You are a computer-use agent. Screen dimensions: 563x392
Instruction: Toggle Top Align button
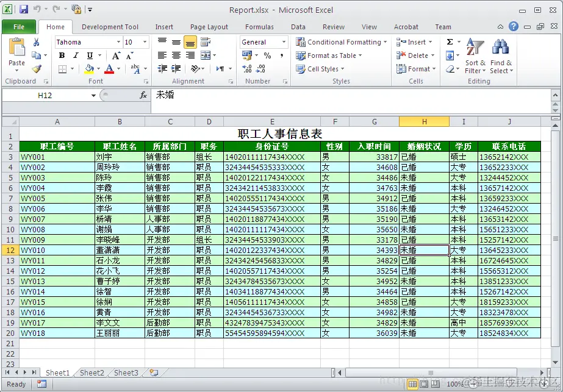[x=162, y=42]
